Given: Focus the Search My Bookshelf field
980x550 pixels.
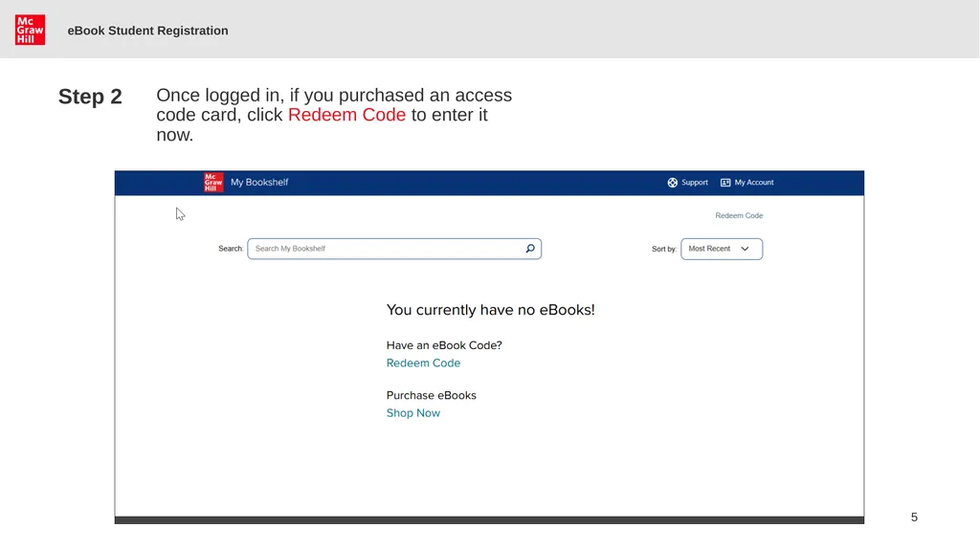Looking at the screenshot, I should point(394,249).
